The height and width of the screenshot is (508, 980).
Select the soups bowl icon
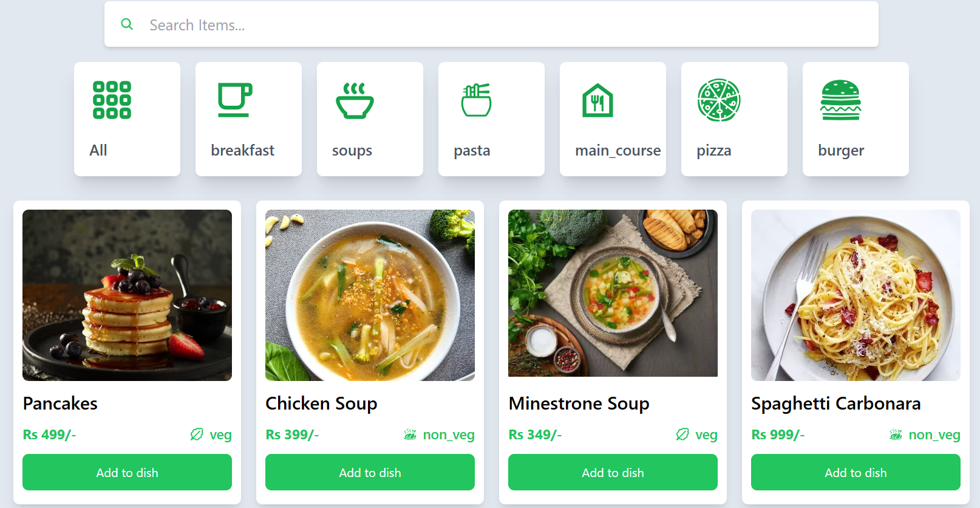tap(355, 101)
